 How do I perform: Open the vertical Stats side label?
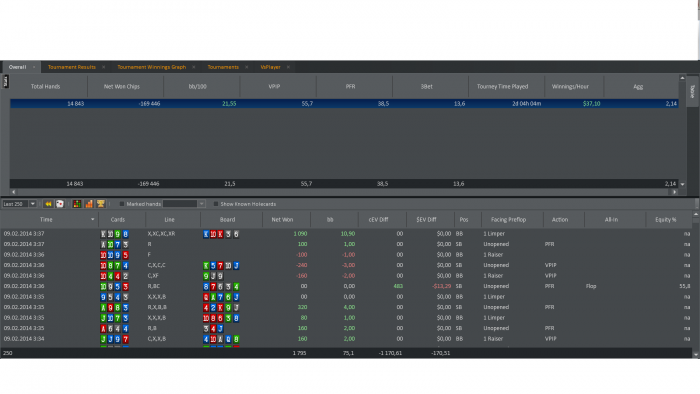pyautogui.click(x=5, y=81)
